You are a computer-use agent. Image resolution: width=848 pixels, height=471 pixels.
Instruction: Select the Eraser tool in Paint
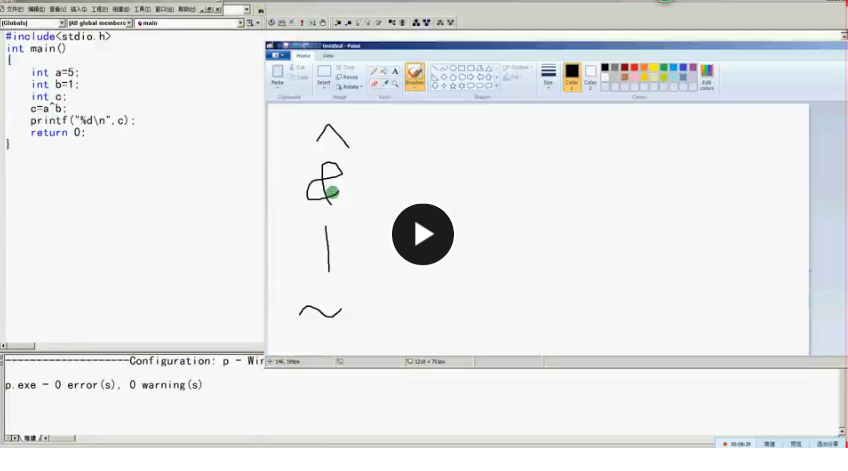[374, 83]
